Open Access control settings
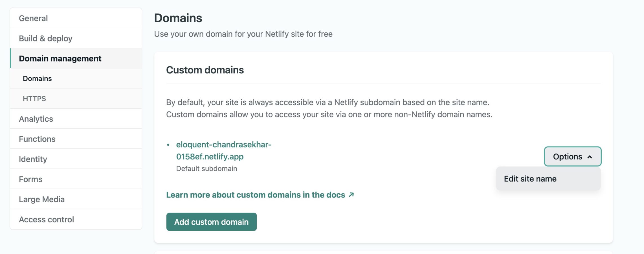Screen dimensions: 644x254 (x=46, y=220)
